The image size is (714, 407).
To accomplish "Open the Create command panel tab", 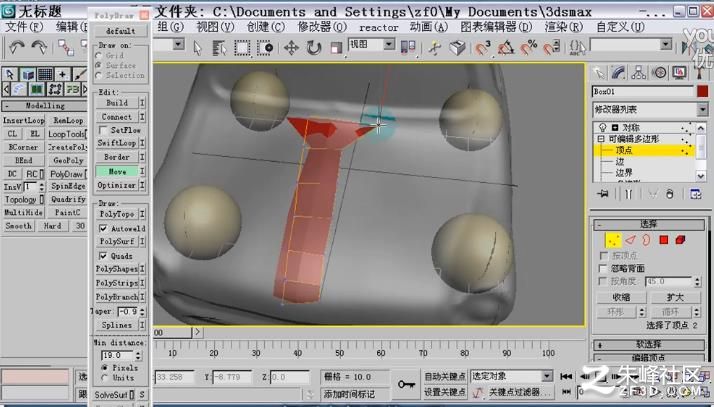I will [599, 72].
